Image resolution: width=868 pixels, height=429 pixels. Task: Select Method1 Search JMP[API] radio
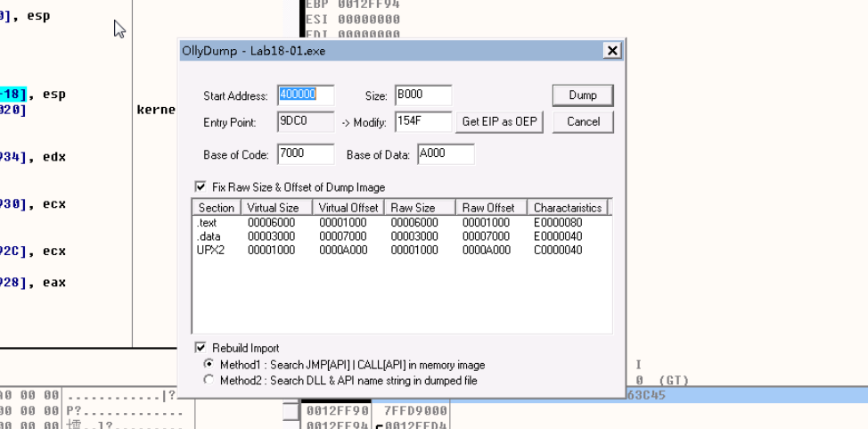point(209,364)
